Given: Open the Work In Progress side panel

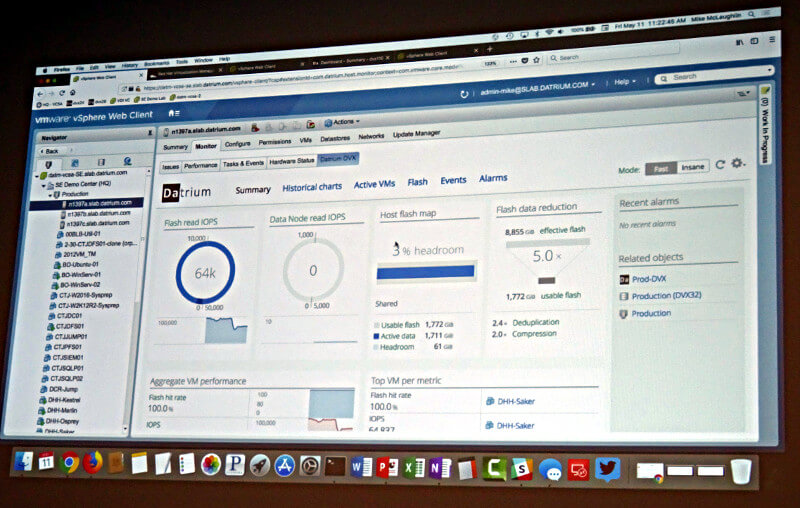Looking at the screenshot, I should pyautogui.click(x=764, y=124).
